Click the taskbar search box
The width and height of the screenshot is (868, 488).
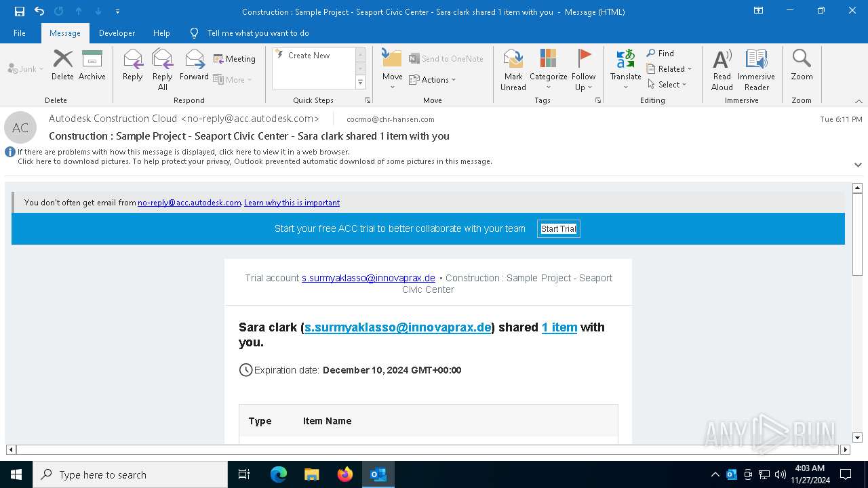coord(130,474)
